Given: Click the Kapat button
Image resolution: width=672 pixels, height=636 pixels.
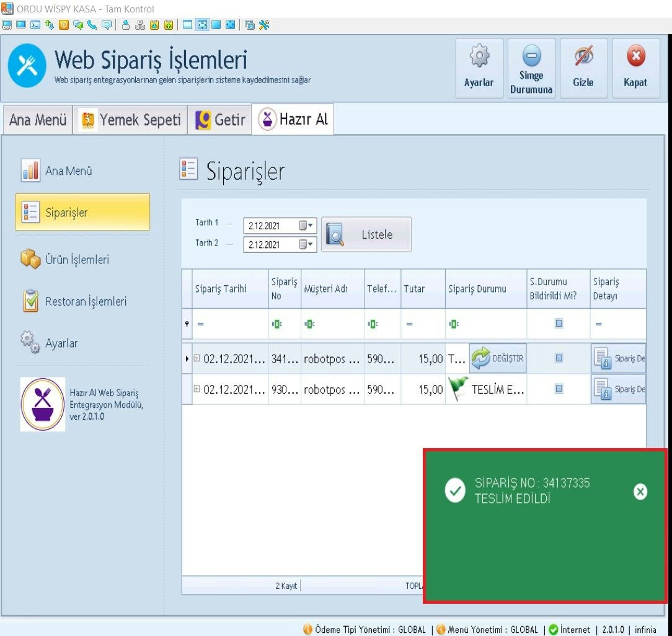Looking at the screenshot, I should pyautogui.click(x=635, y=68).
